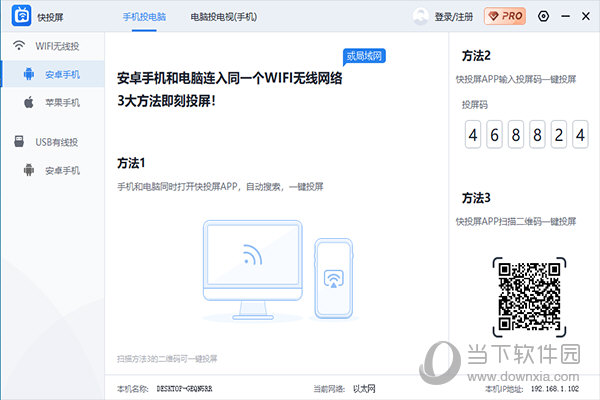
Task: Click the device name DESKTOP-GEQN6RR
Action: point(184,389)
